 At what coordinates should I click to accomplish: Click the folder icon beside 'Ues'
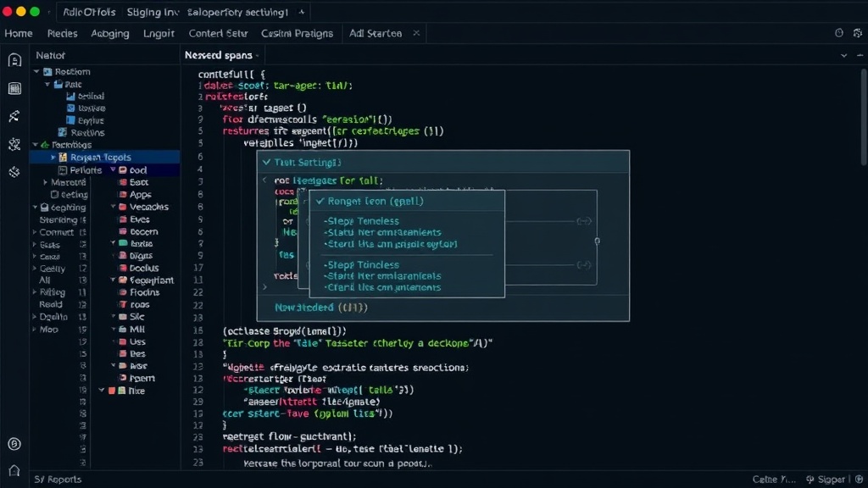pos(123,341)
